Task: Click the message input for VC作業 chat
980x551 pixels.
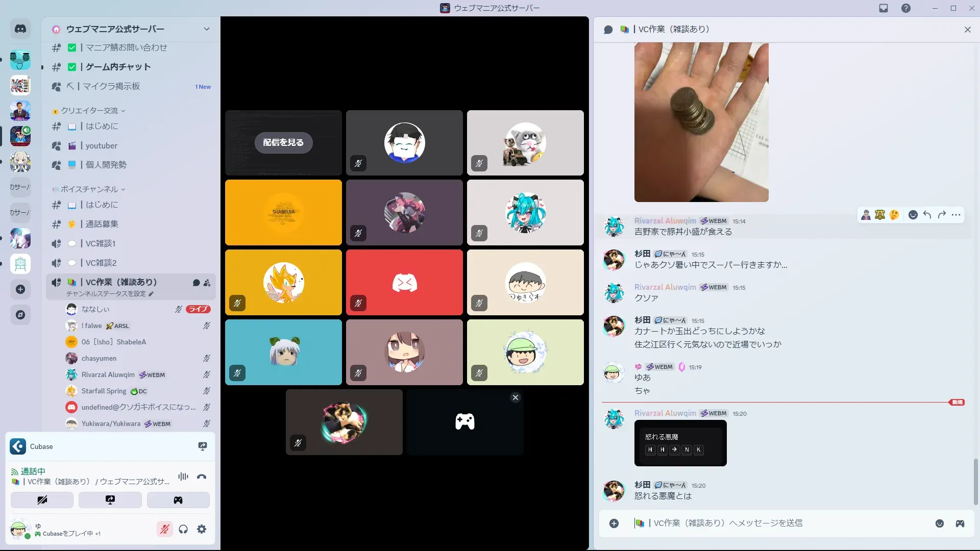Action: point(766,523)
